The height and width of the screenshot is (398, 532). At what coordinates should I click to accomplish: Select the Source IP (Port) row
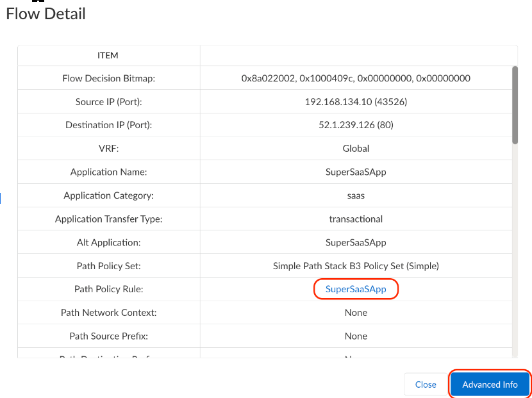click(356, 101)
